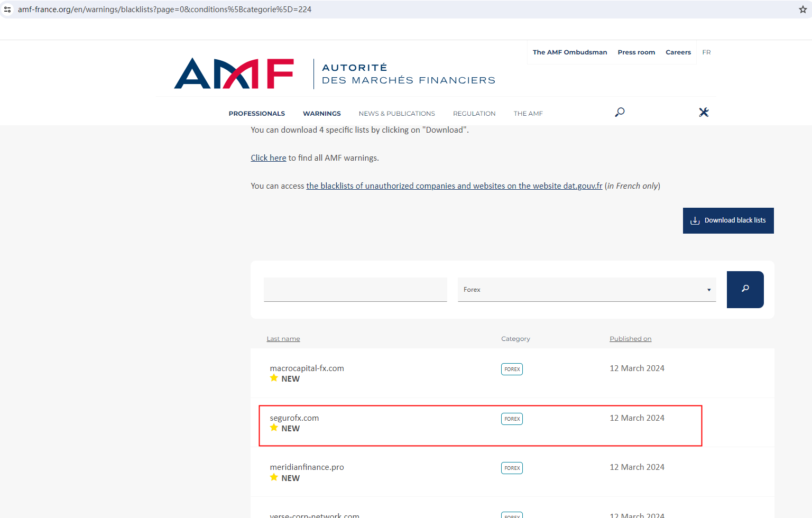812x518 pixels.
Task: Open the Warnings menu
Action: (321, 114)
